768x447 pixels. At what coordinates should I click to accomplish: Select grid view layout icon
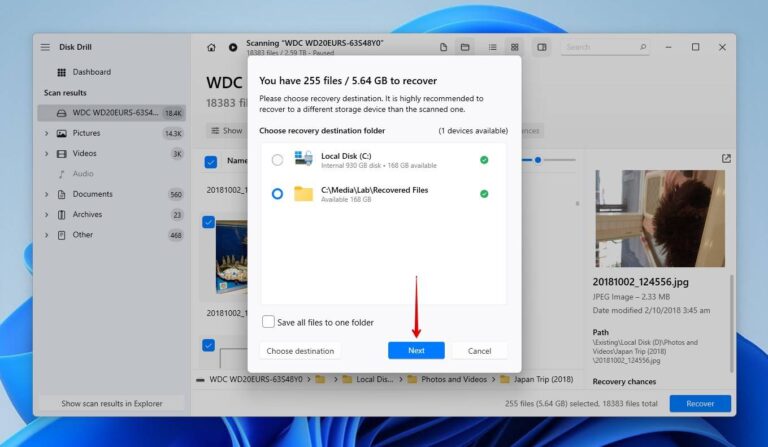coord(514,47)
